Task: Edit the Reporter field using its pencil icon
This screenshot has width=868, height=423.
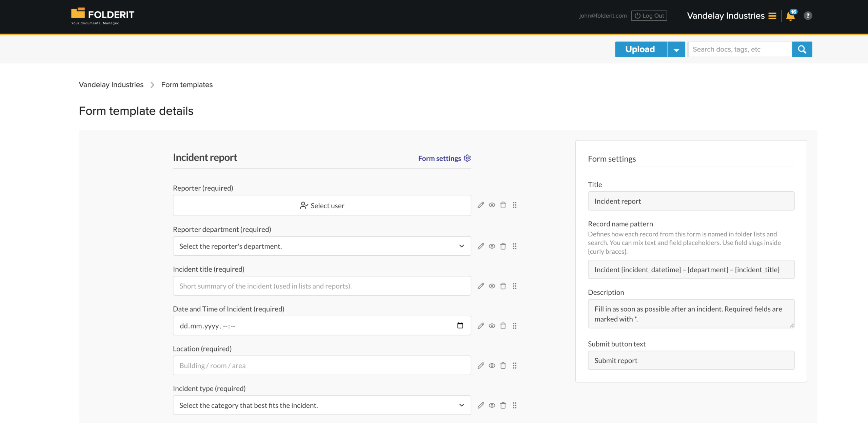Action: click(480, 205)
